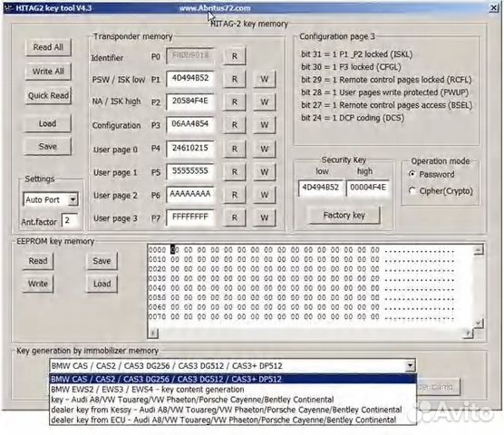Image resolution: width=504 pixels, height=435 pixels.
Task: Click EEPROM Read button
Action: pyautogui.click(x=38, y=261)
